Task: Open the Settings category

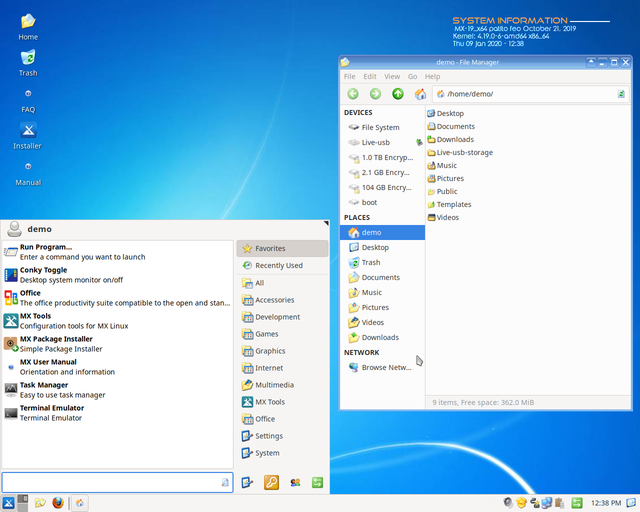Action: click(282, 436)
